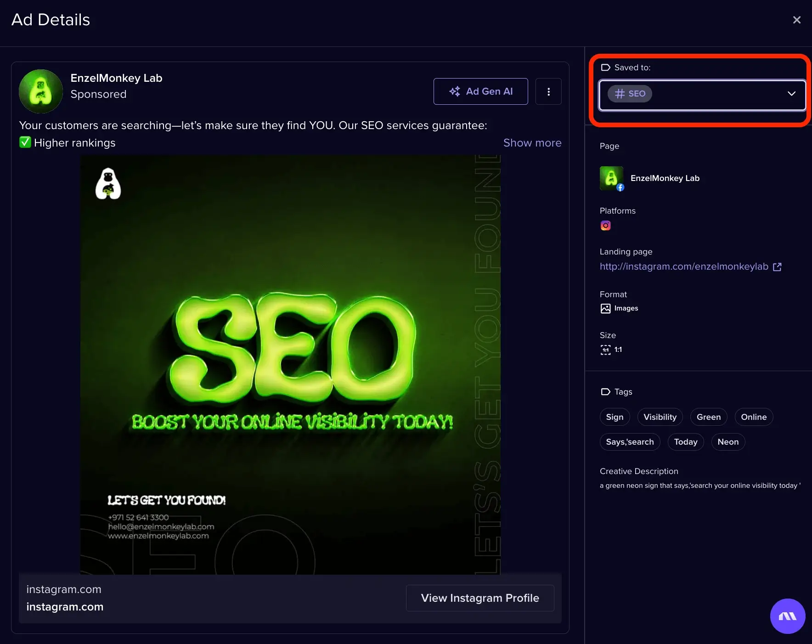Expand the Saved to dropdown chevron
This screenshot has height=644, width=812.
(791, 94)
